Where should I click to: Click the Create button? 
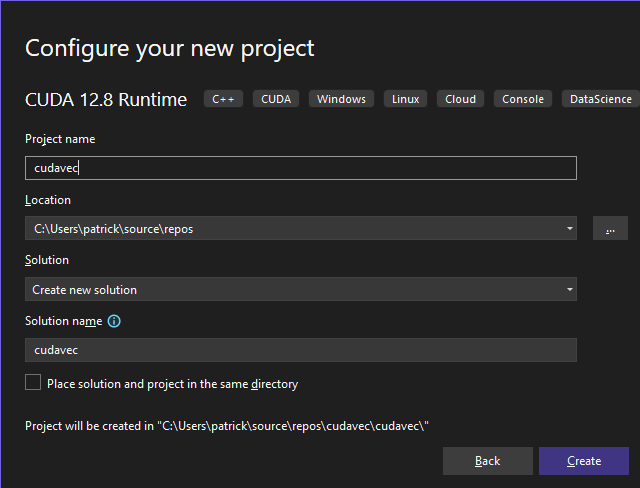(x=584, y=461)
